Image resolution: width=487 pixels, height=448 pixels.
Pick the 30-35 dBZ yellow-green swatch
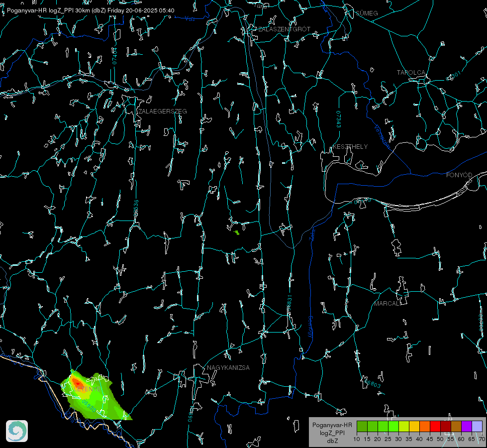(404, 426)
